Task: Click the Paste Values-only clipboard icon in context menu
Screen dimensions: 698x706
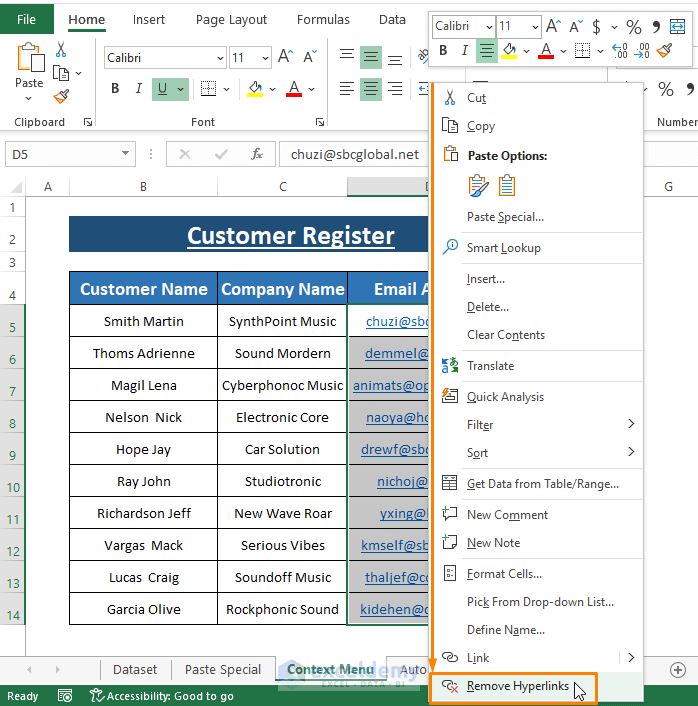Action: (x=507, y=186)
